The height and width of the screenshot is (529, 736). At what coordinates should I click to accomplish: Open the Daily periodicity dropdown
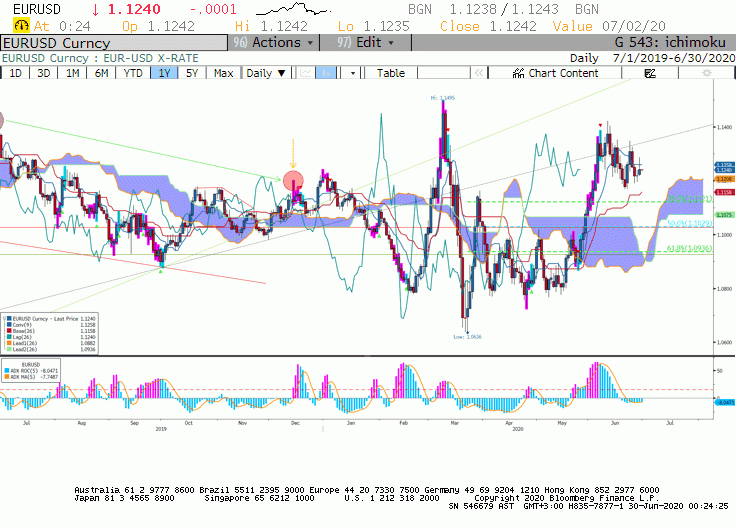coord(266,73)
